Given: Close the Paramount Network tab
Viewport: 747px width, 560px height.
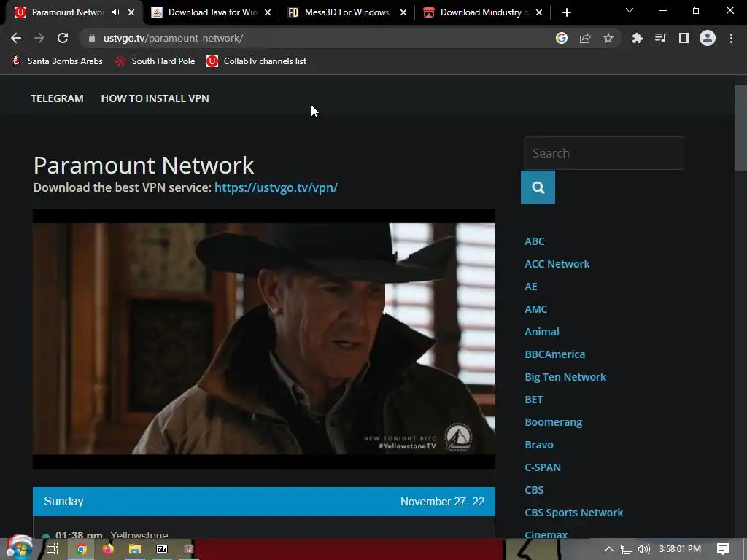Looking at the screenshot, I should coord(131,12).
